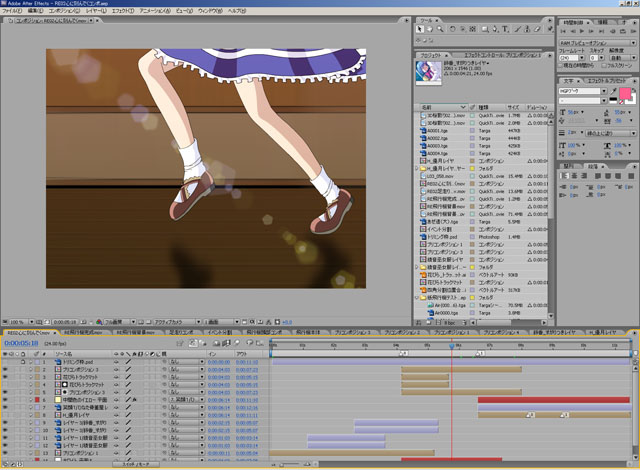Click the loop option button in time controls
The image size is (640, 470).
click(623, 31)
